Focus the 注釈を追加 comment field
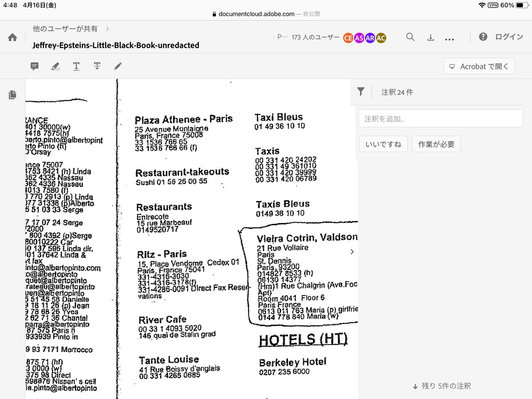The image size is (532, 399). (x=441, y=119)
